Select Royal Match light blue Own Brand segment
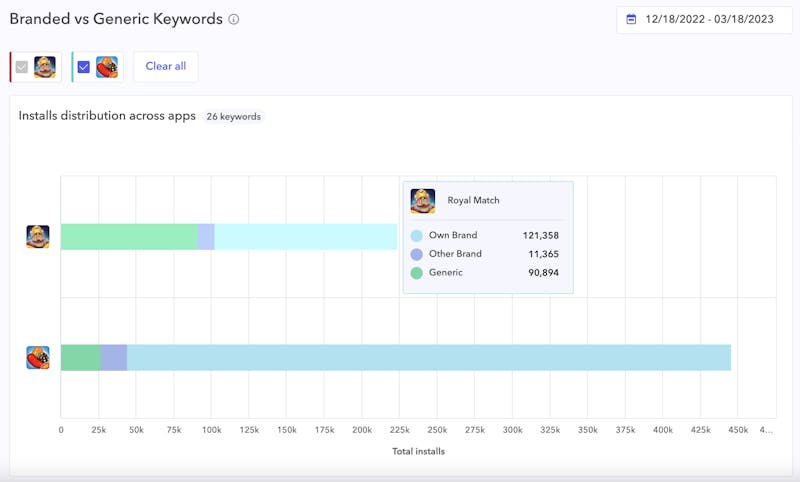Viewport: 800px width, 482px height. (305, 237)
